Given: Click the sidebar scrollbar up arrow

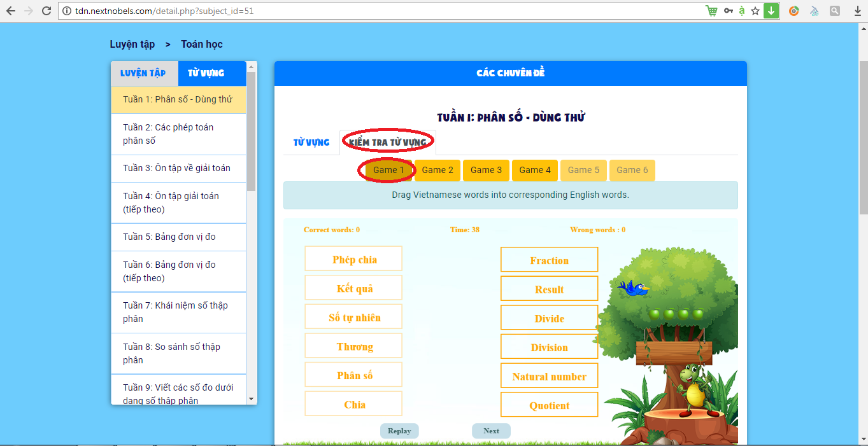Looking at the screenshot, I should pos(252,67).
